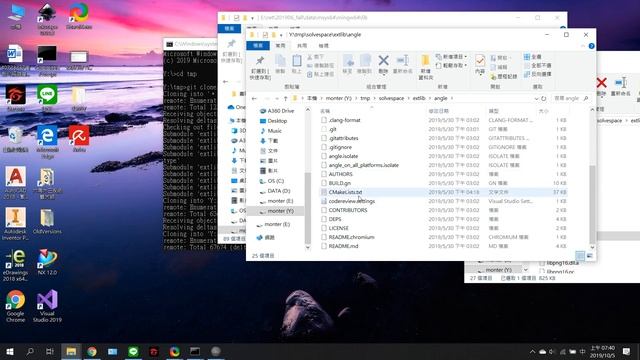Collapse the ribbon with the chevron
Image resolution: width=640 pixels, height=360 pixels.
point(582,46)
